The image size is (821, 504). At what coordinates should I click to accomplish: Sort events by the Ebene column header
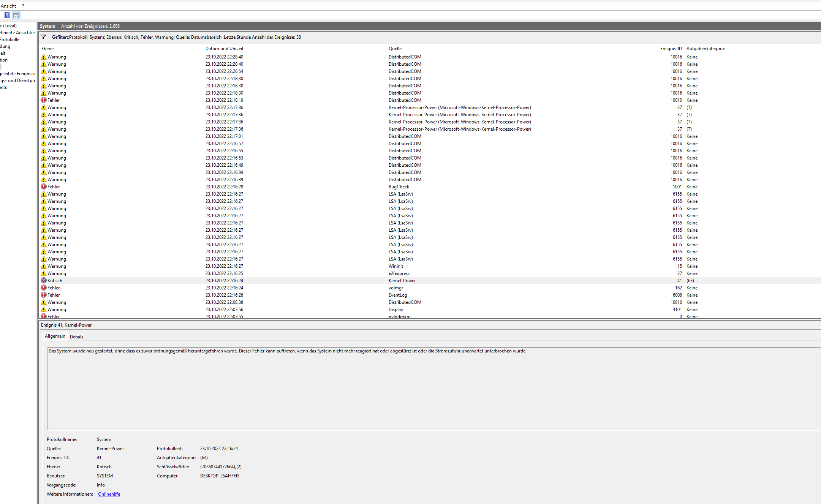pos(47,48)
